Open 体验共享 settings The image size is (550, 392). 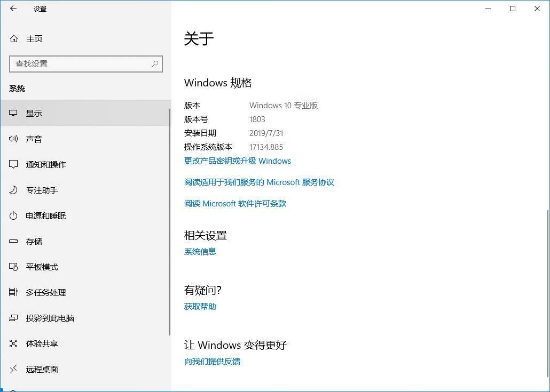(x=85, y=343)
